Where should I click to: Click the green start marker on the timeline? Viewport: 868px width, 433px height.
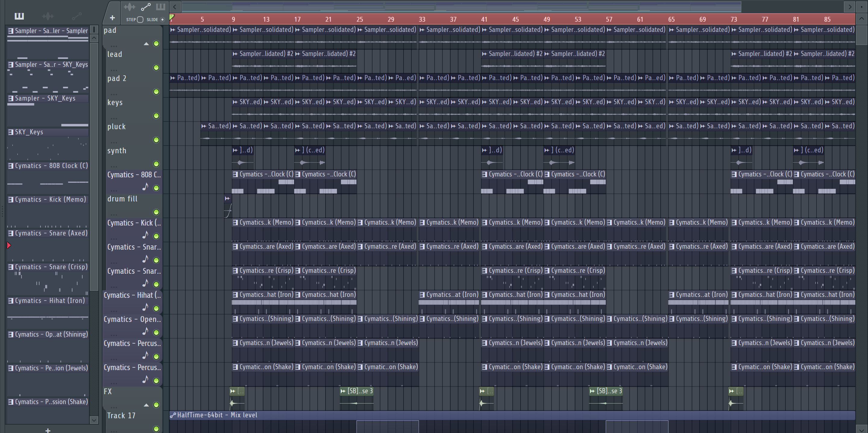coord(172,17)
